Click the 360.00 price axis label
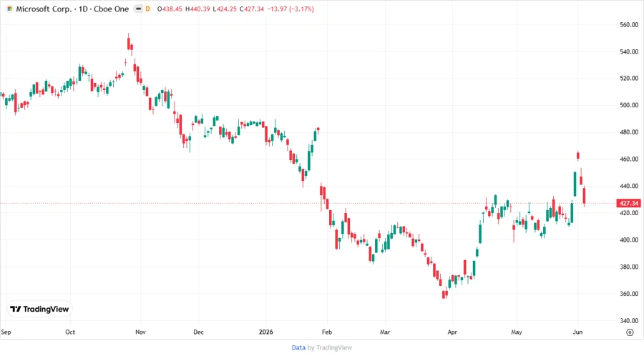The image size is (644, 356). pos(629,294)
